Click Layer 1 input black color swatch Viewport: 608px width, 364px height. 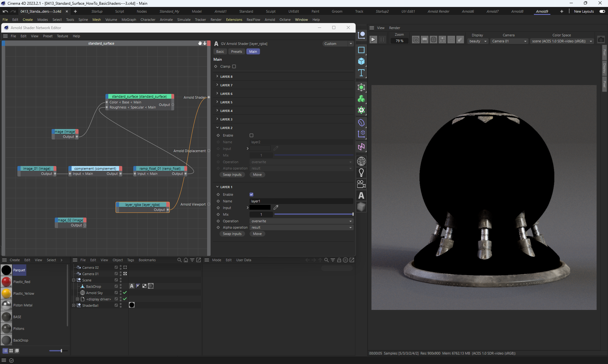(x=260, y=208)
